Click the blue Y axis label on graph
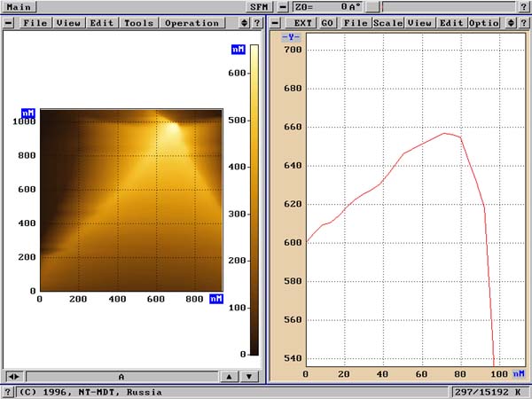Image resolution: width=532 pixels, height=399 pixels. [290, 37]
